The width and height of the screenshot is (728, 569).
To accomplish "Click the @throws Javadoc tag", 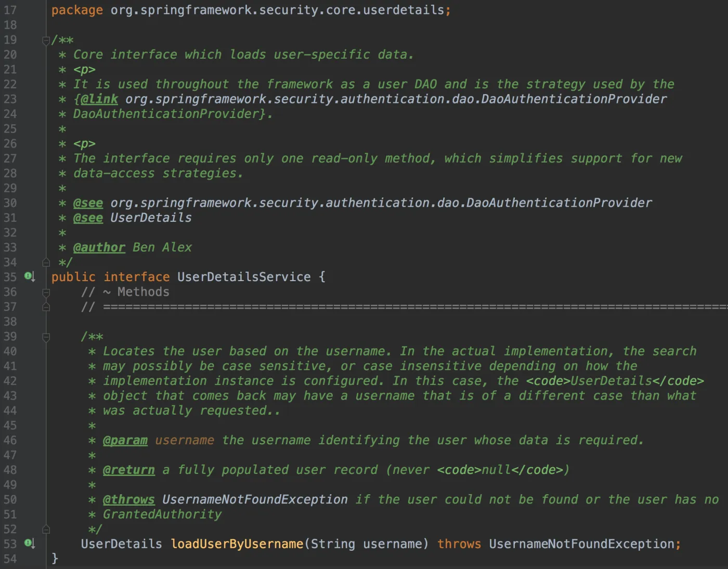I will point(128,500).
